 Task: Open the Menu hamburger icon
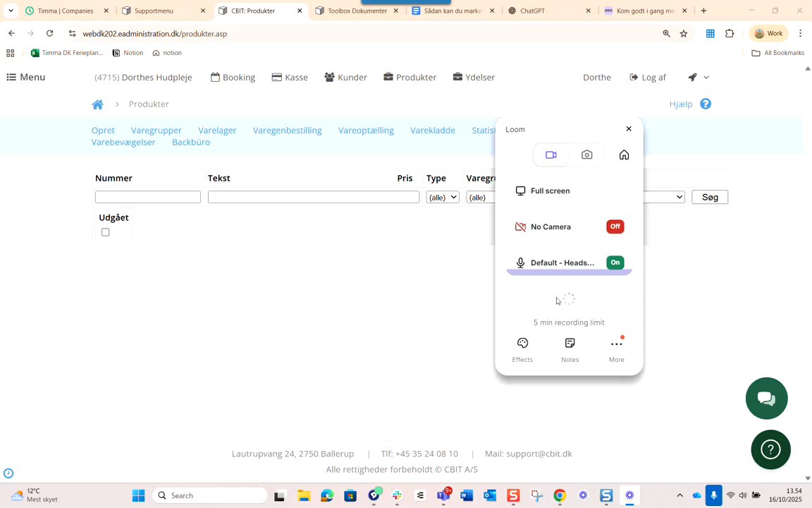point(11,77)
